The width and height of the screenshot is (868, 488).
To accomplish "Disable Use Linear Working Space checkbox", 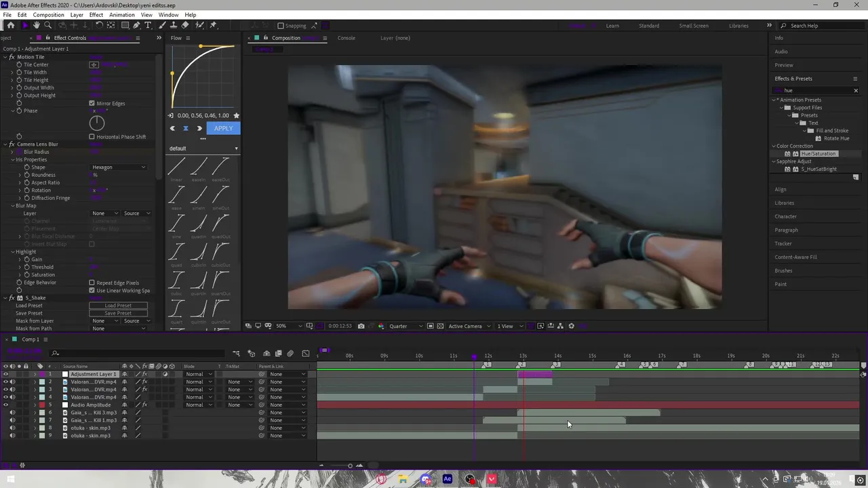I will pyautogui.click(x=92, y=290).
